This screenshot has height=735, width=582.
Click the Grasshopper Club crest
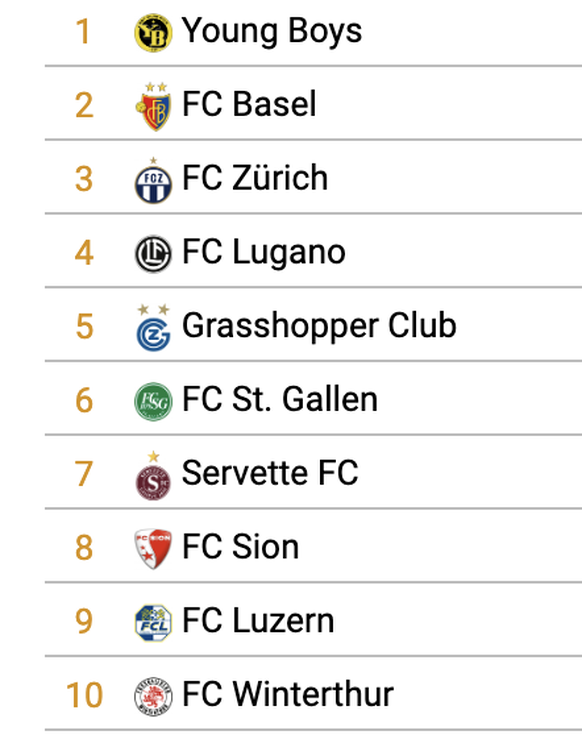(x=153, y=327)
